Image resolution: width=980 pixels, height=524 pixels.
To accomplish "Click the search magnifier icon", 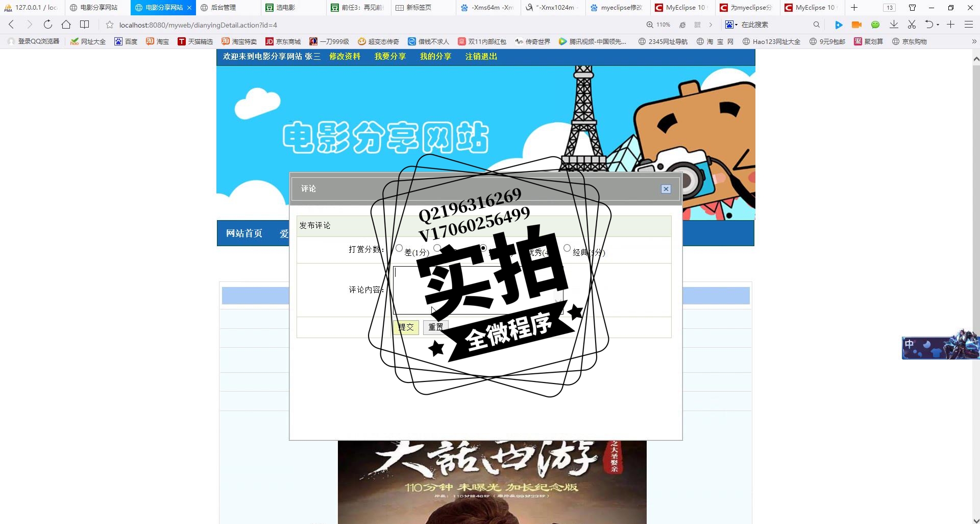I will tap(816, 25).
